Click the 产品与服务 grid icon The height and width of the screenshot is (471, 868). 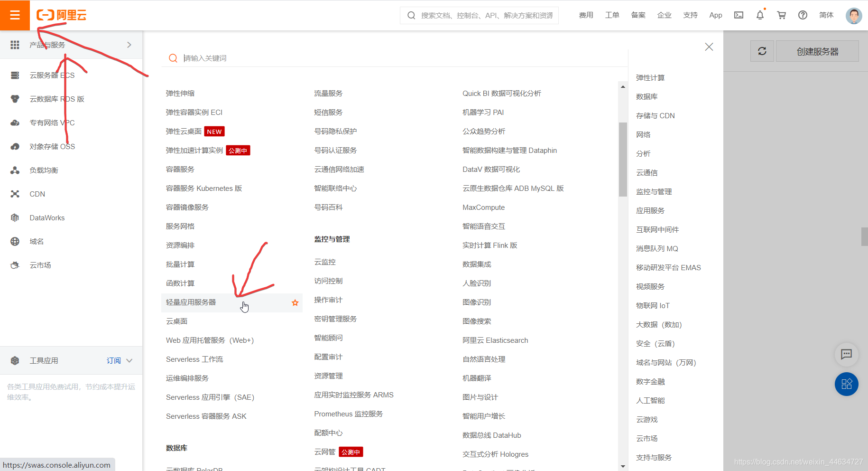tap(15, 45)
